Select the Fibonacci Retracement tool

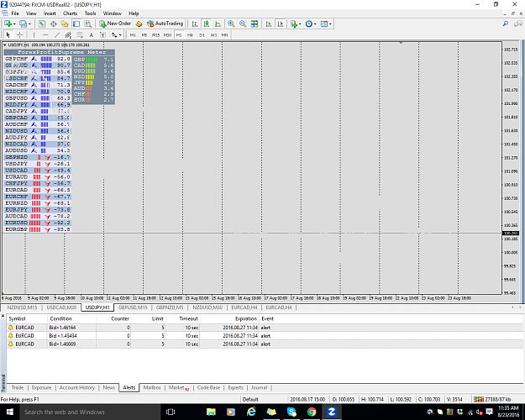(80, 34)
